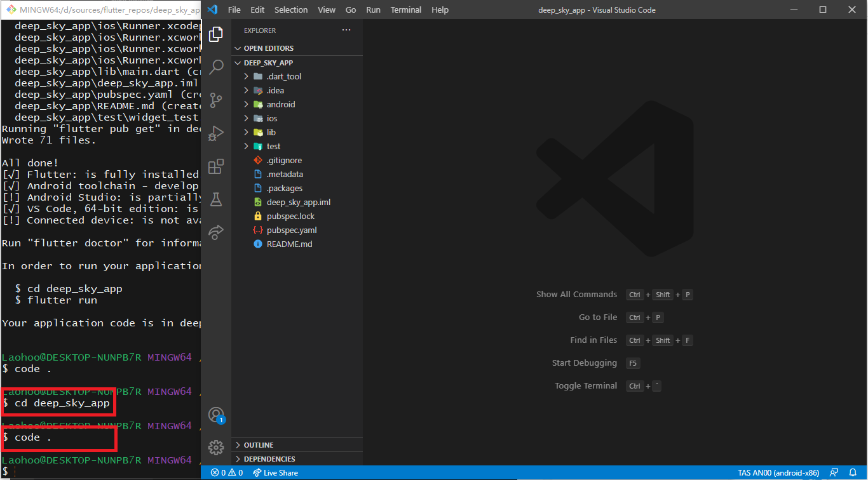868x480 pixels.
Task: Expand the Dependencies section
Action: pyautogui.click(x=297, y=459)
